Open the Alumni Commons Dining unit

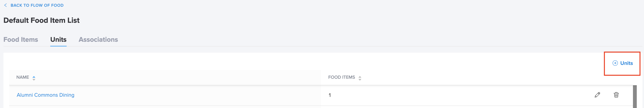coord(46,95)
